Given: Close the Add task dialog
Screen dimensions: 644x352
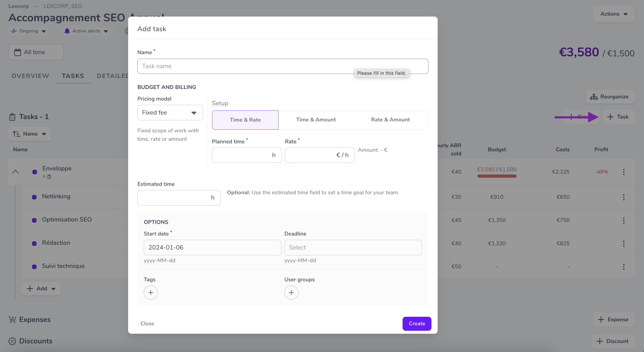Looking at the screenshot, I should 147,323.
